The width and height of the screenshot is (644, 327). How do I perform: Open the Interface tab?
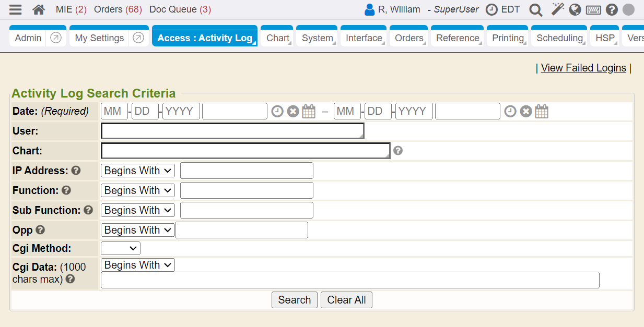364,38
